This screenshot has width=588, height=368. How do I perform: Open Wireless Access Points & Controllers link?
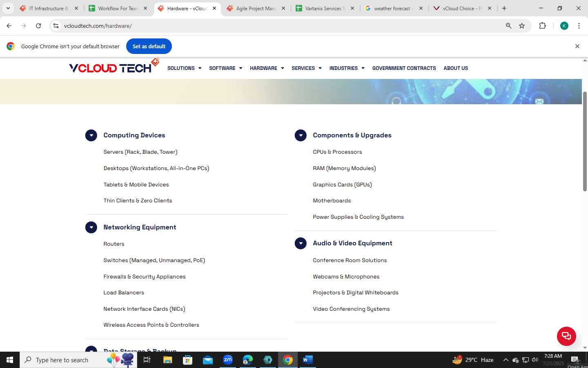pyautogui.click(x=151, y=325)
